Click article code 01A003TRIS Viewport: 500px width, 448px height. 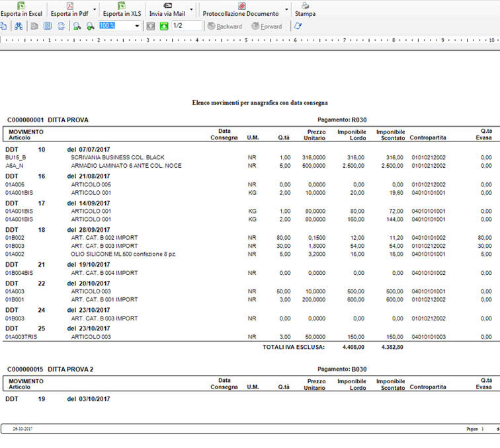click(x=21, y=337)
